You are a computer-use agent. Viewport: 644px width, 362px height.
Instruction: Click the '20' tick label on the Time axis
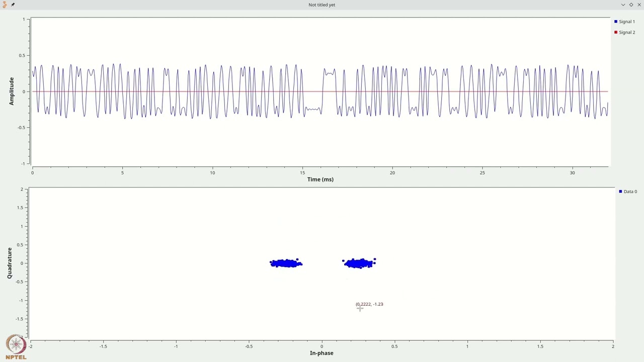pyautogui.click(x=392, y=172)
